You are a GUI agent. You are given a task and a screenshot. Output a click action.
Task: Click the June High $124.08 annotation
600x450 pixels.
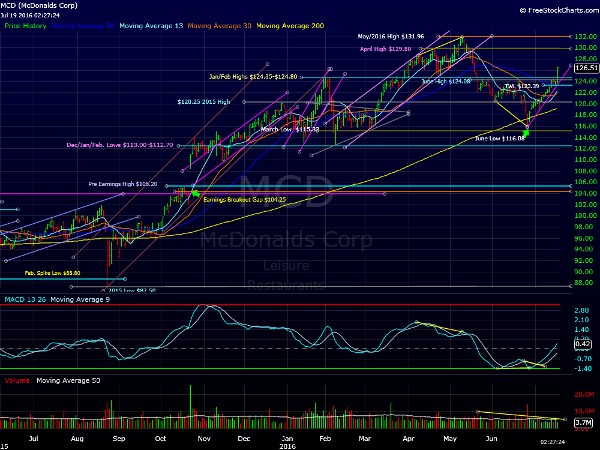445,81
